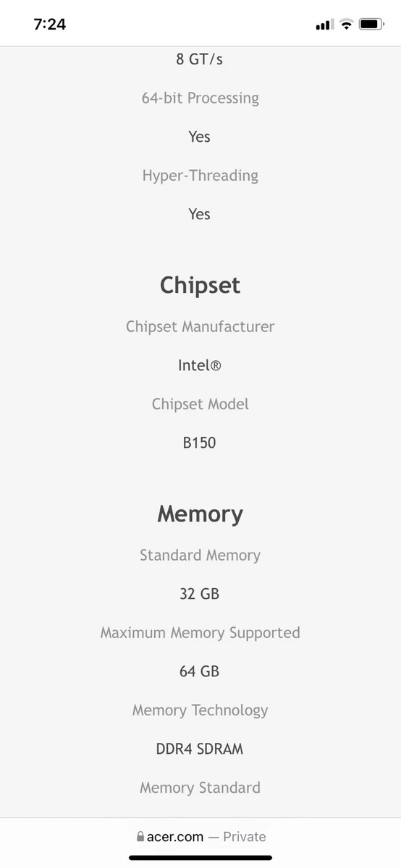Tap the battery indicator icon
The height and width of the screenshot is (868, 401).
[371, 25]
